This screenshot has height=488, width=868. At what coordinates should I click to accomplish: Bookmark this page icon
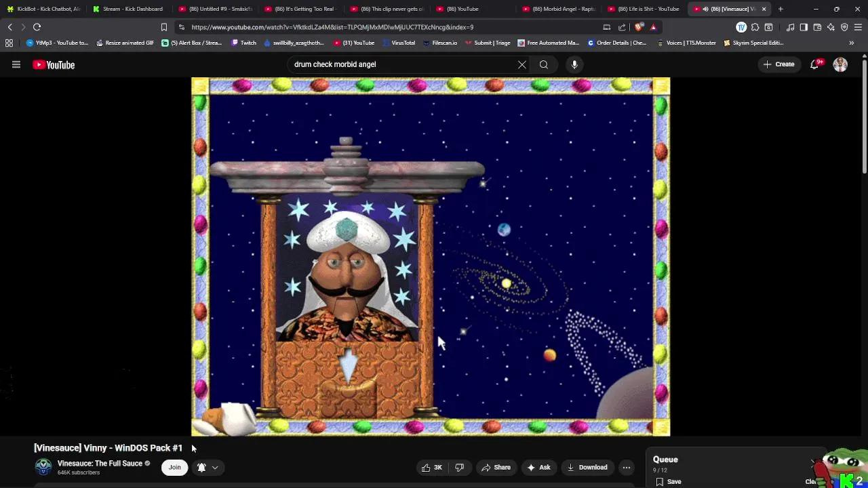coord(164,27)
